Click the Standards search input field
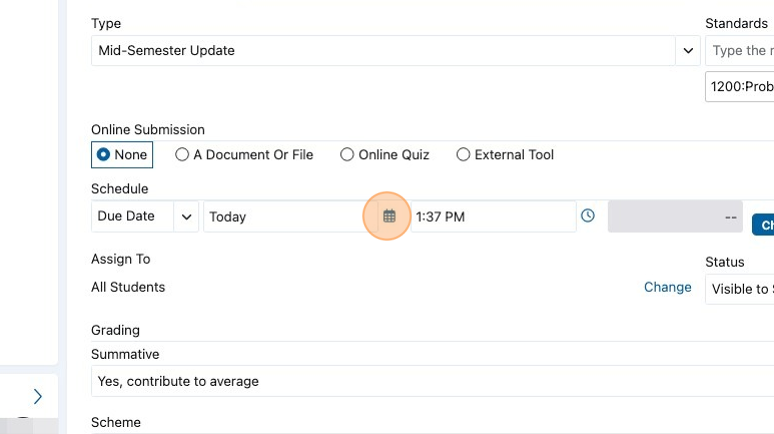The image size is (774, 434). [739, 50]
